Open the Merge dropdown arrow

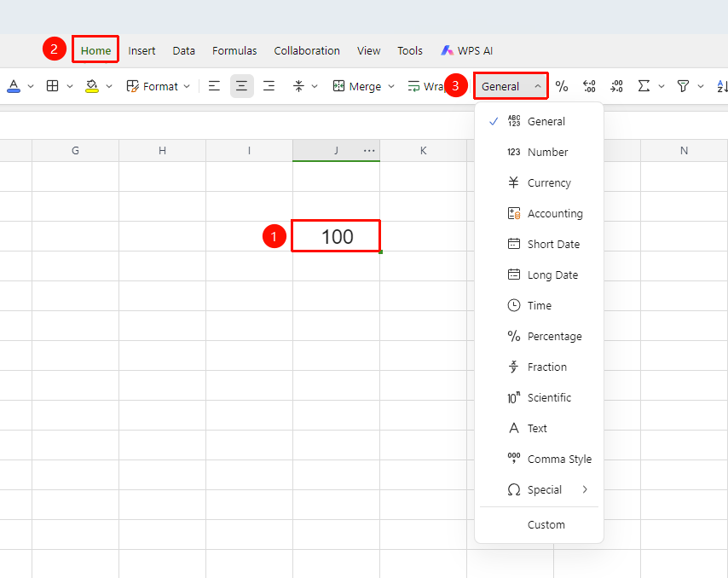(x=391, y=86)
